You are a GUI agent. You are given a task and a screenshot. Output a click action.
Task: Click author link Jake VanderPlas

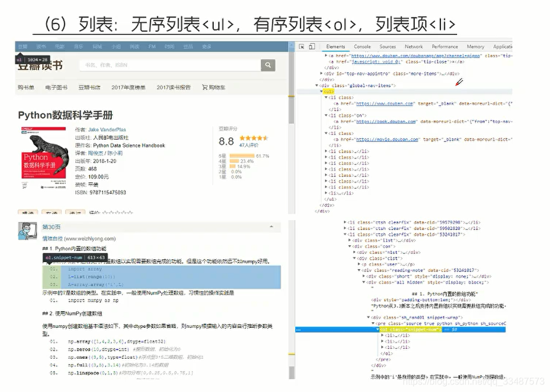(107, 130)
